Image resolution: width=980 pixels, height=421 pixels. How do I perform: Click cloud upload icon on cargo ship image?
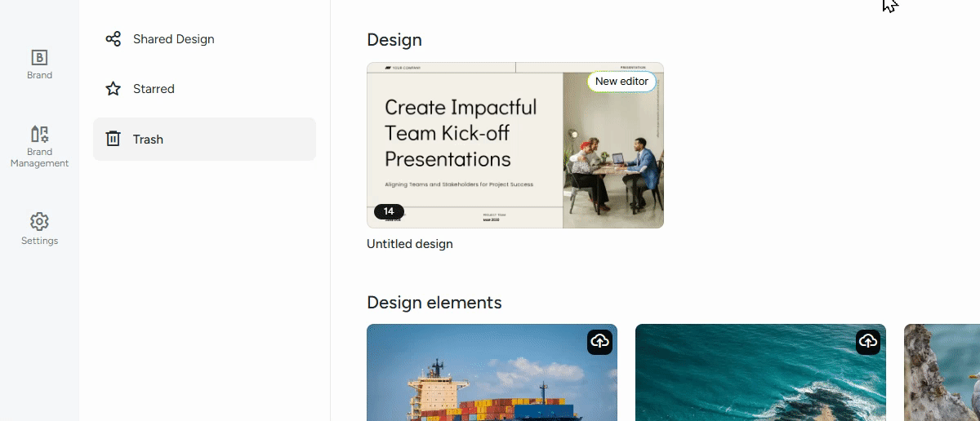(599, 342)
